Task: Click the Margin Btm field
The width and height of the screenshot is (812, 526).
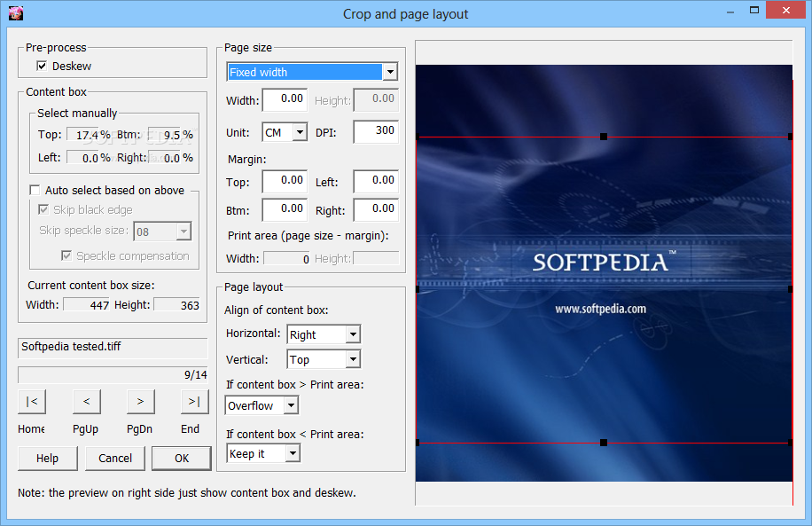Action: [285, 210]
